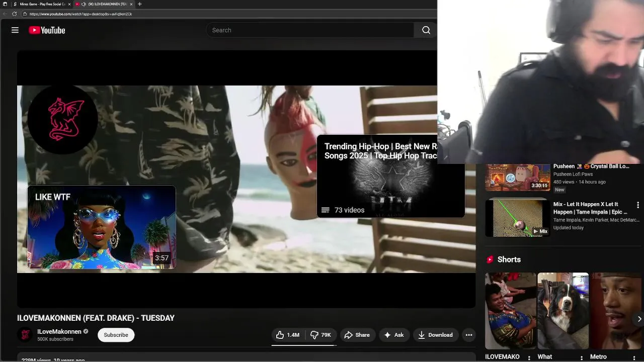Share the Tuesday video

click(x=357, y=335)
